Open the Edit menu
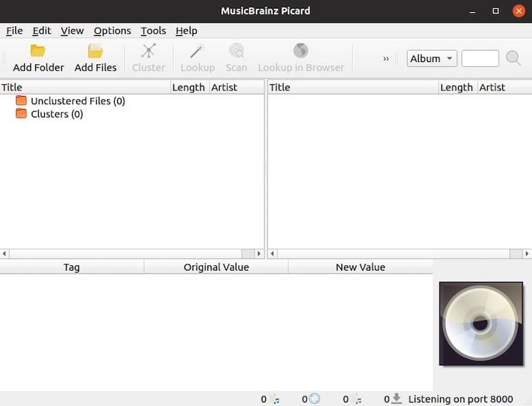The image size is (532, 406). (41, 31)
